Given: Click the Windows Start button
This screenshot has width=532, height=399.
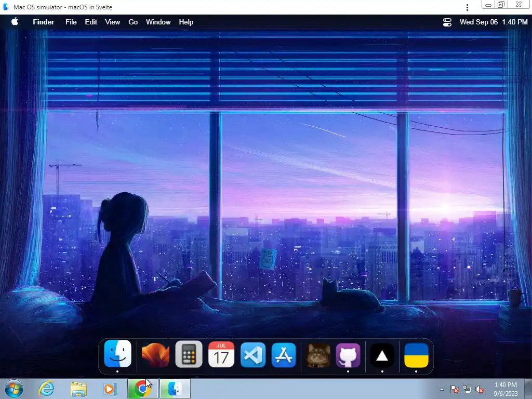Looking at the screenshot, I should click(14, 389).
